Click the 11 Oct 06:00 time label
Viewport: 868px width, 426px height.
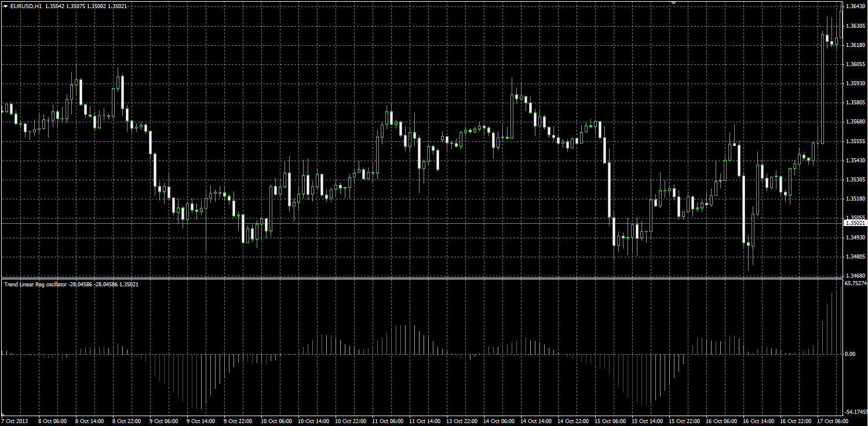(387, 421)
